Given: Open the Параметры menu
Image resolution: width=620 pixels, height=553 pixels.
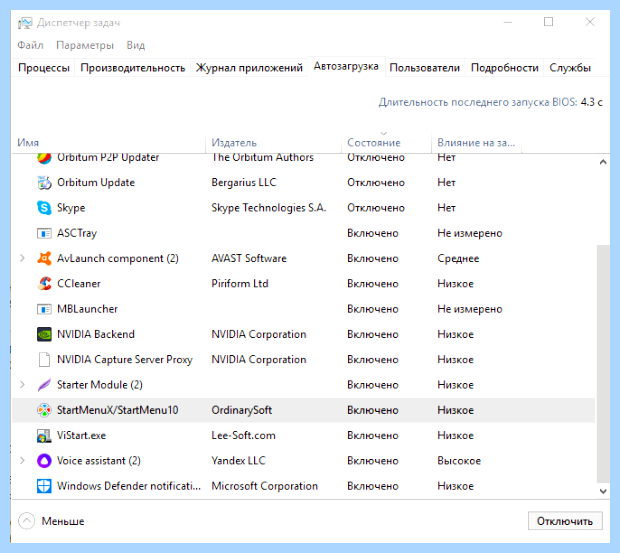Looking at the screenshot, I should coord(85,45).
